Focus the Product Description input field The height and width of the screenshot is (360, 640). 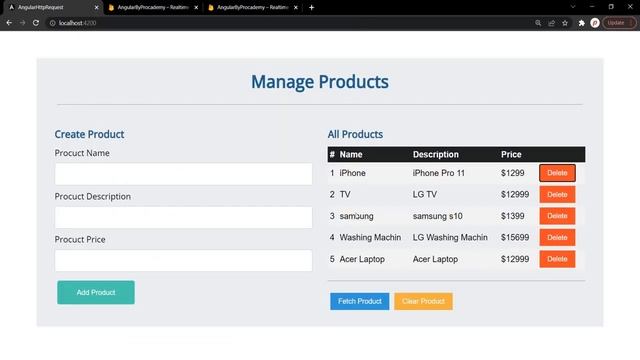click(x=183, y=217)
